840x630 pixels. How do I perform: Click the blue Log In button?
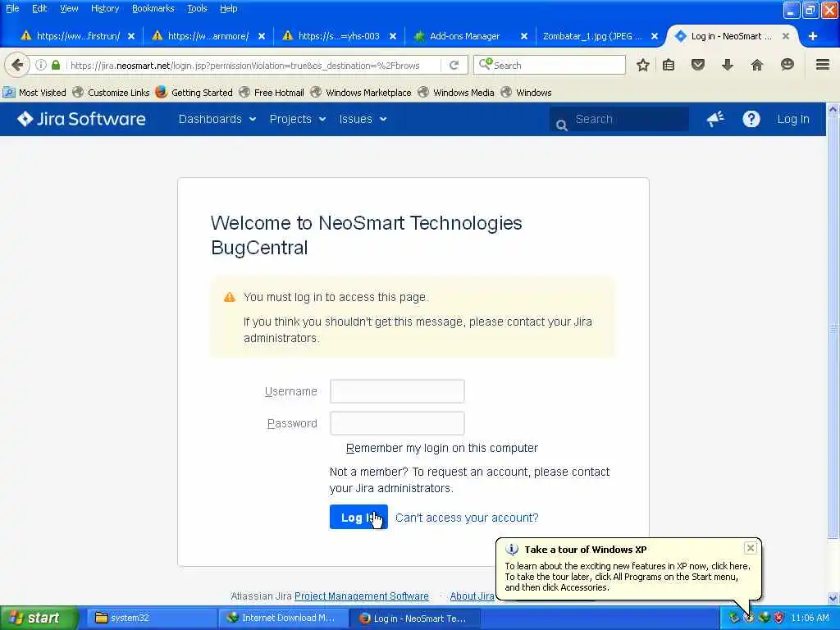coord(358,517)
